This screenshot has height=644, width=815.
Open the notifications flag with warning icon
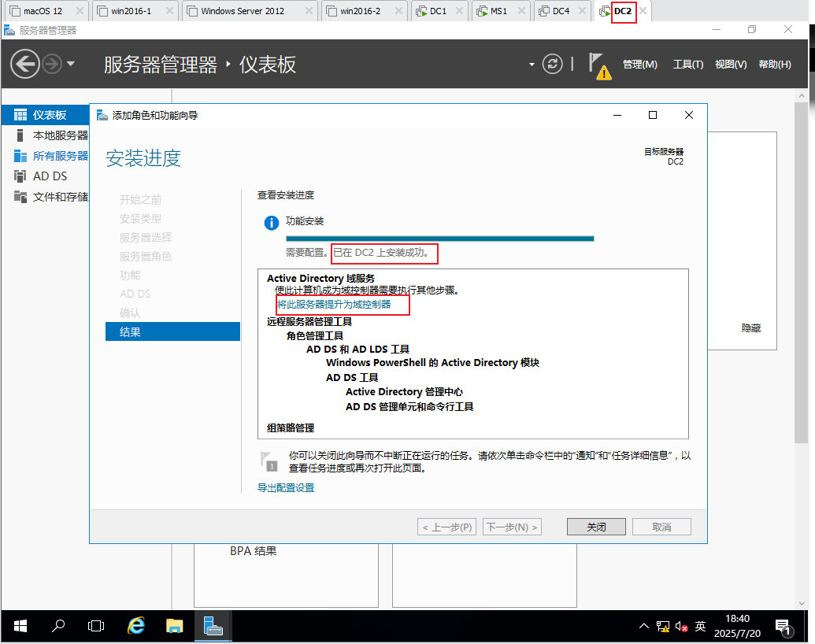coord(600,65)
